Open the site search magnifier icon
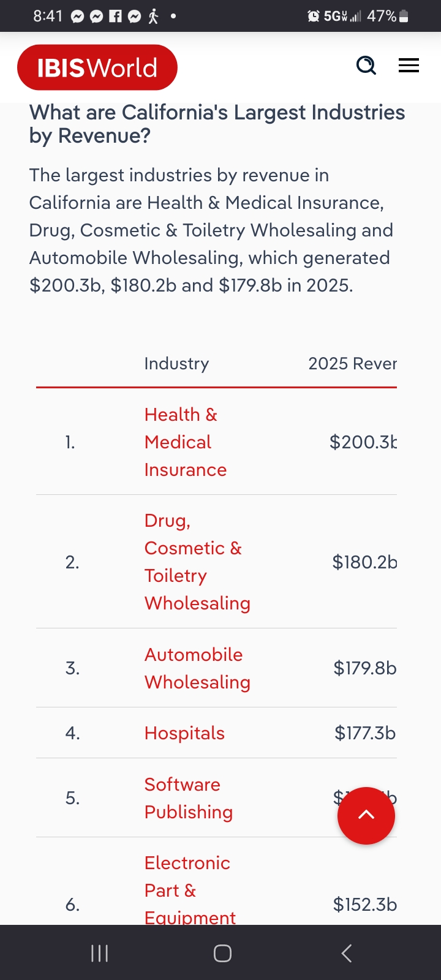 tap(366, 65)
